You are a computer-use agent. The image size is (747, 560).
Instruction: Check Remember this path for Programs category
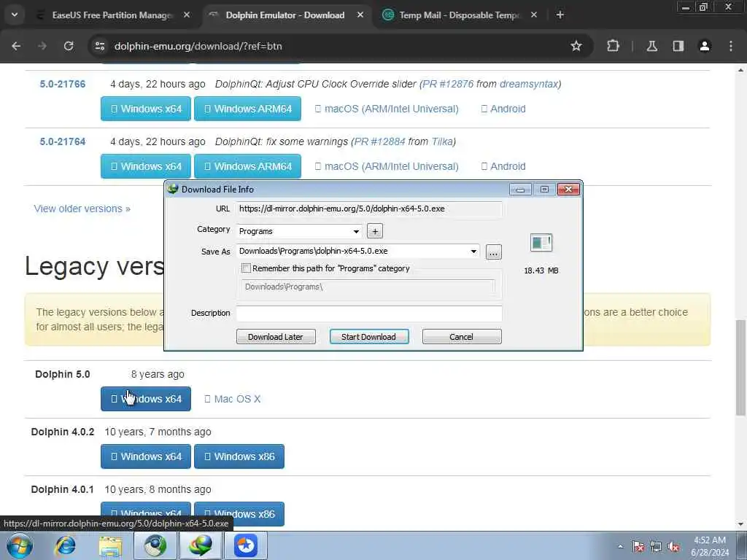click(246, 268)
